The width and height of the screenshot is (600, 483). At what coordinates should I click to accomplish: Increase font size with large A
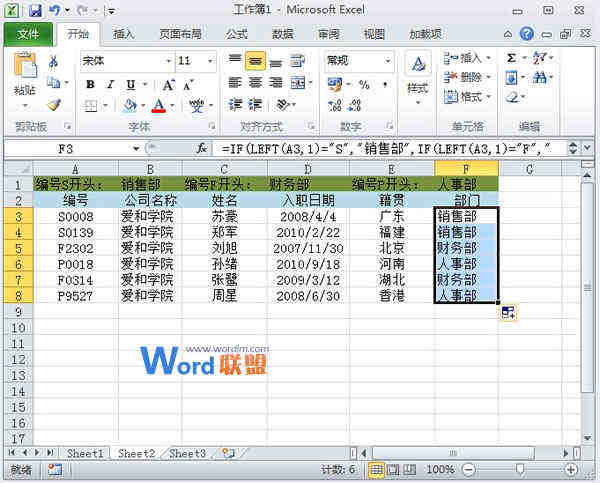[168, 85]
